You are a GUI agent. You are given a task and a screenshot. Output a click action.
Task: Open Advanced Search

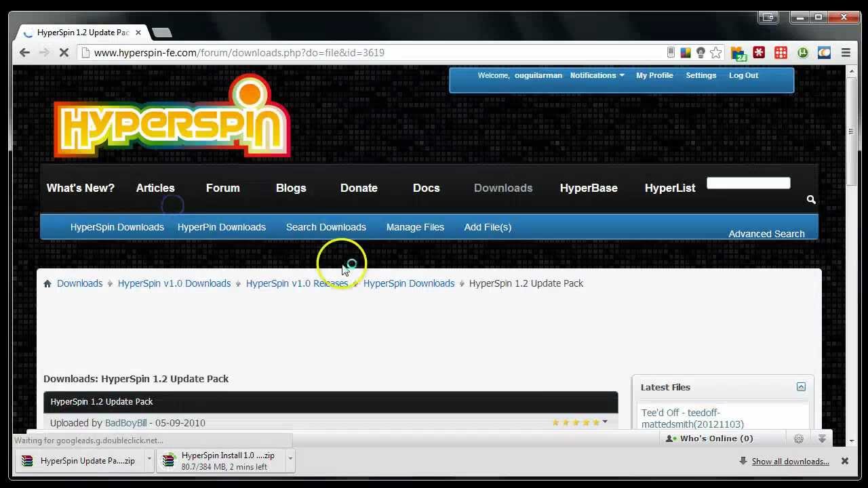click(766, 234)
